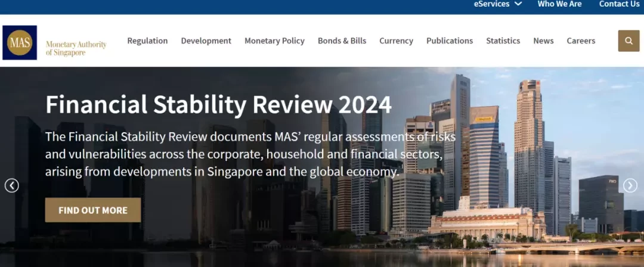Click the MAS logo emblem

click(20, 43)
